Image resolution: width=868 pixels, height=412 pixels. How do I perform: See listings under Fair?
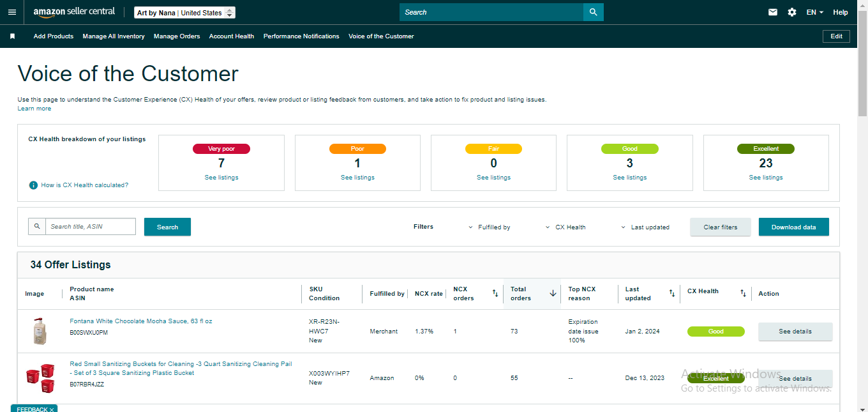tap(493, 178)
